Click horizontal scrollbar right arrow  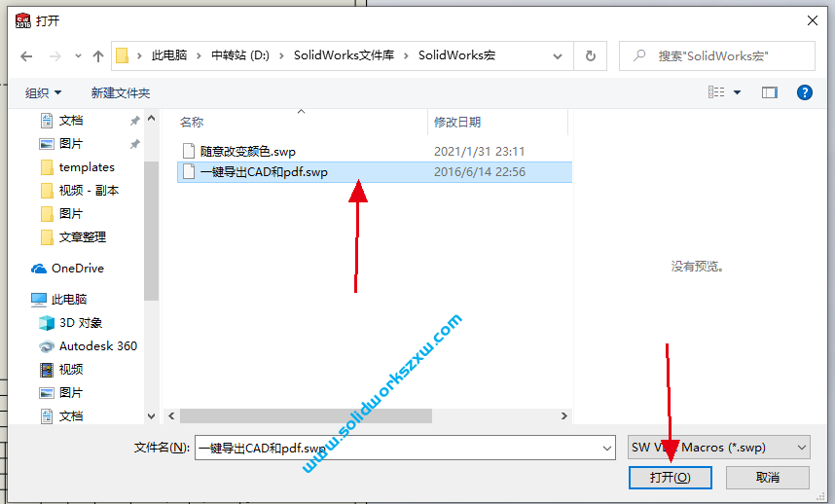(563, 416)
